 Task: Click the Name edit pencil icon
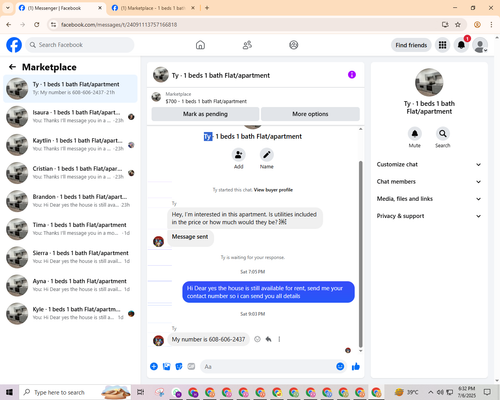[x=267, y=155]
